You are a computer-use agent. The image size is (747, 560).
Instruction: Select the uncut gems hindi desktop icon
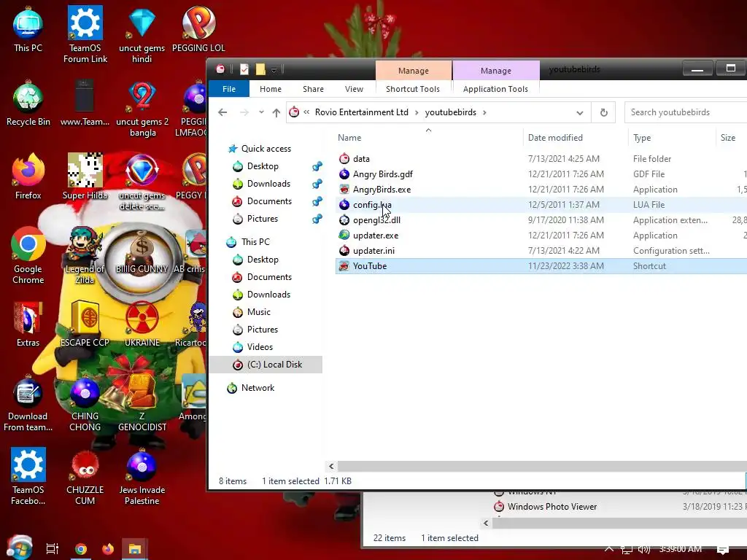click(142, 34)
